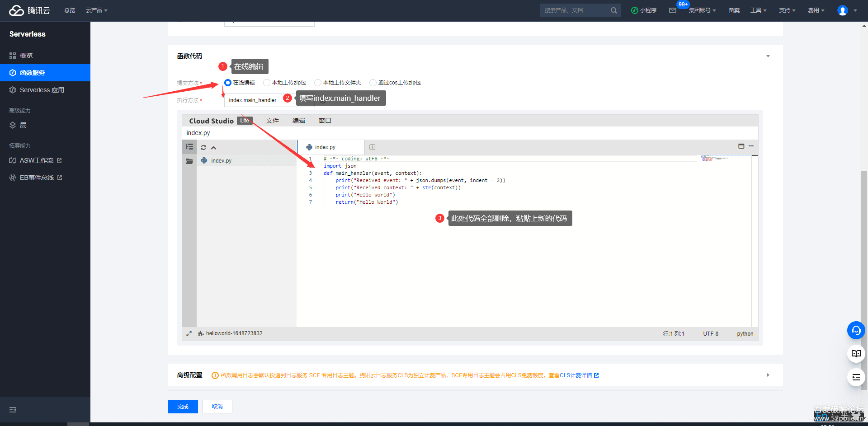Click the helloworld-1648723832 status bar entry
The width and height of the screenshot is (868, 426).
[231, 333]
